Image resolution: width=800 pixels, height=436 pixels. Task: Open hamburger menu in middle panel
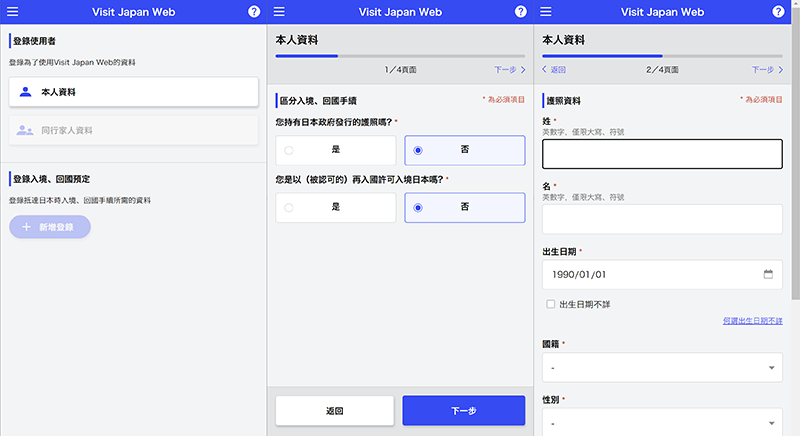[279, 12]
